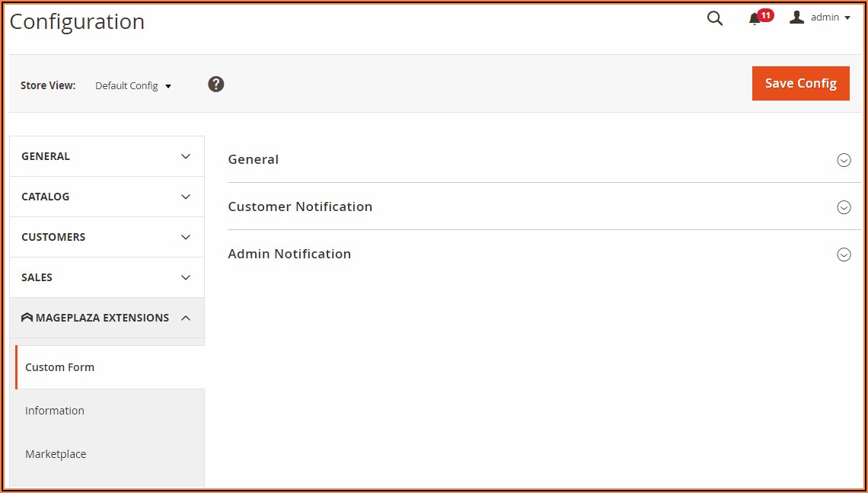The image size is (868, 493).
Task: Click the help question mark icon
Action: point(216,85)
